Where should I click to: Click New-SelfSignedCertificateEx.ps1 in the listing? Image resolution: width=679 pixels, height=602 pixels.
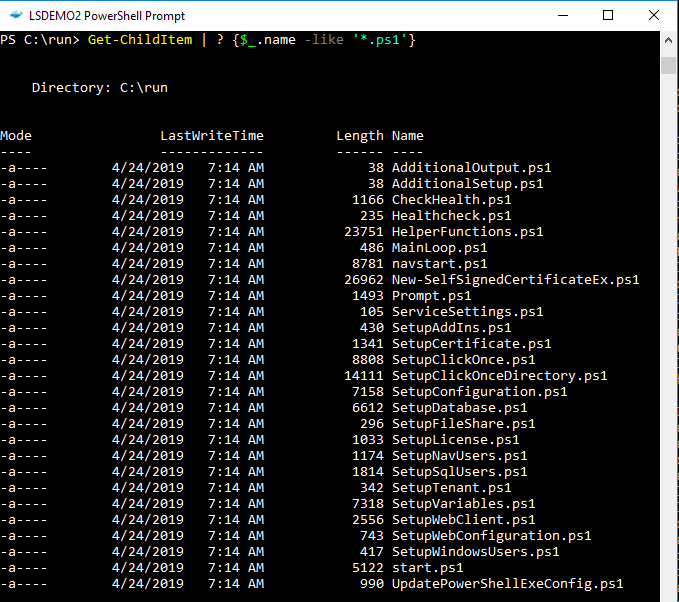[515, 280]
